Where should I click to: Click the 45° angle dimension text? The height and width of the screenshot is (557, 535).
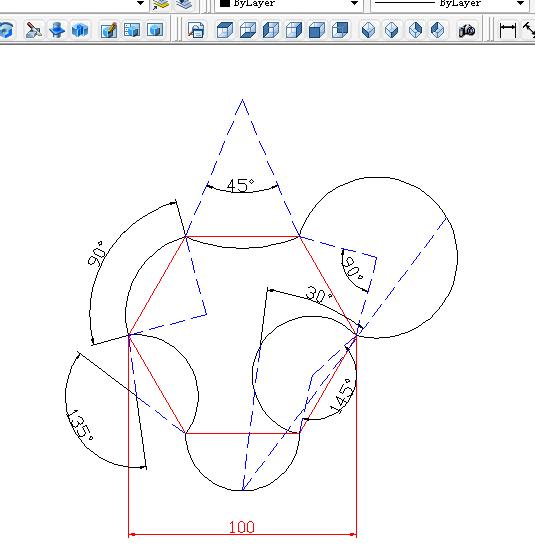point(241,185)
